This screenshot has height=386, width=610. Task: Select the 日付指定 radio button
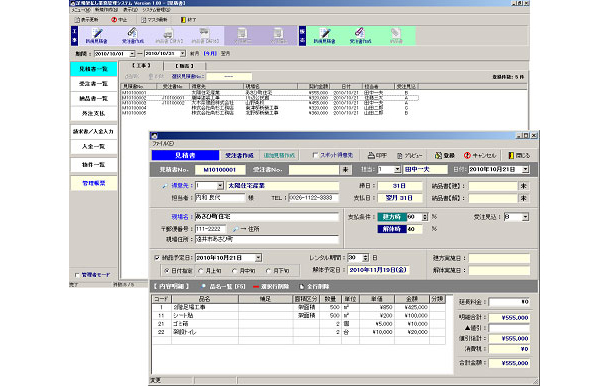click(x=167, y=270)
